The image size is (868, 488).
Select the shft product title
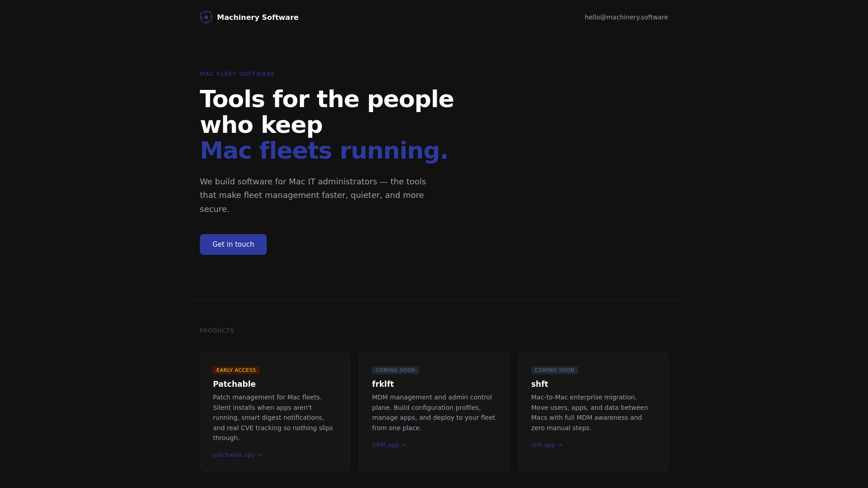click(539, 384)
